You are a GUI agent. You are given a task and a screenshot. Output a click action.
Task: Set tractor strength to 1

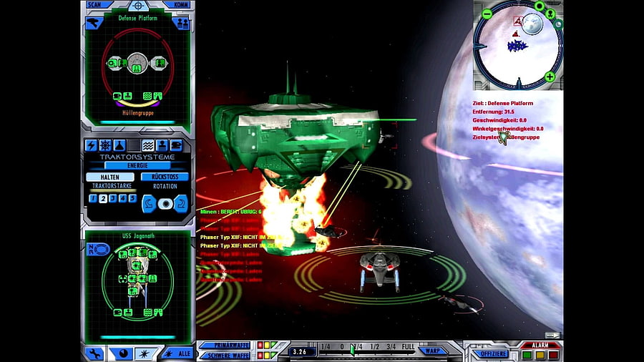click(x=93, y=198)
